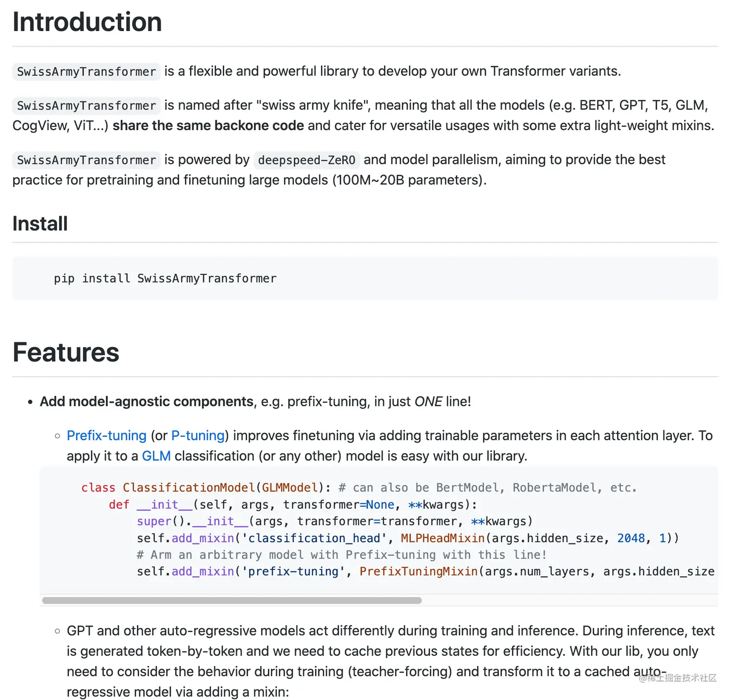Click the Features heading
The image size is (734, 700).
[x=66, y=352]
